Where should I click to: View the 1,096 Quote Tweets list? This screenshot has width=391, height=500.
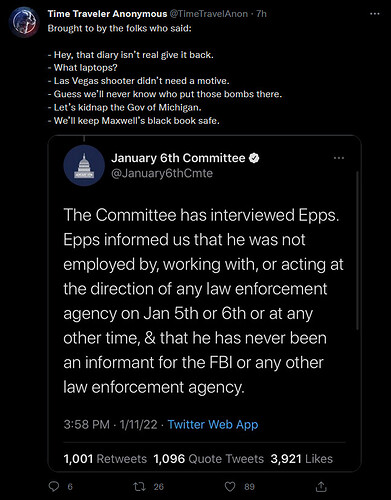[x=209, y=459]
